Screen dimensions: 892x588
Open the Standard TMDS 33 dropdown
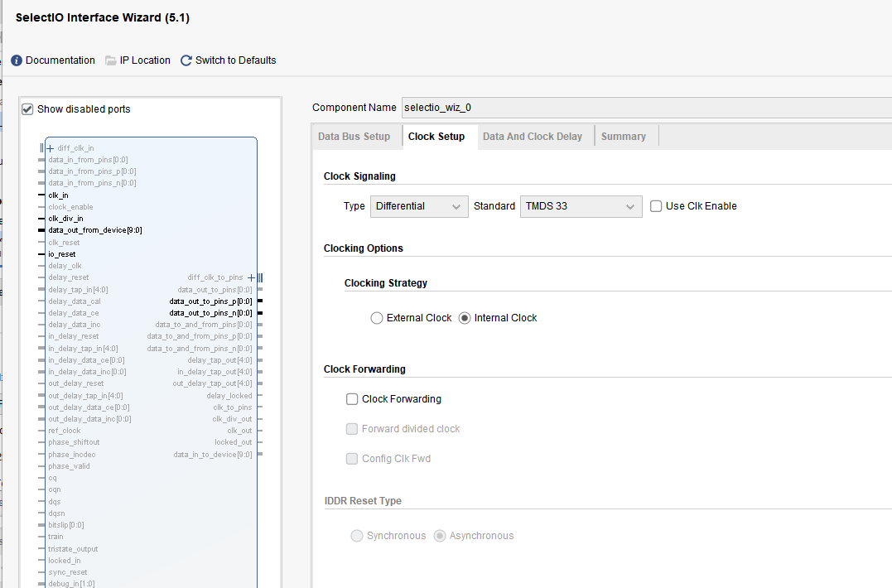point(581,206)
